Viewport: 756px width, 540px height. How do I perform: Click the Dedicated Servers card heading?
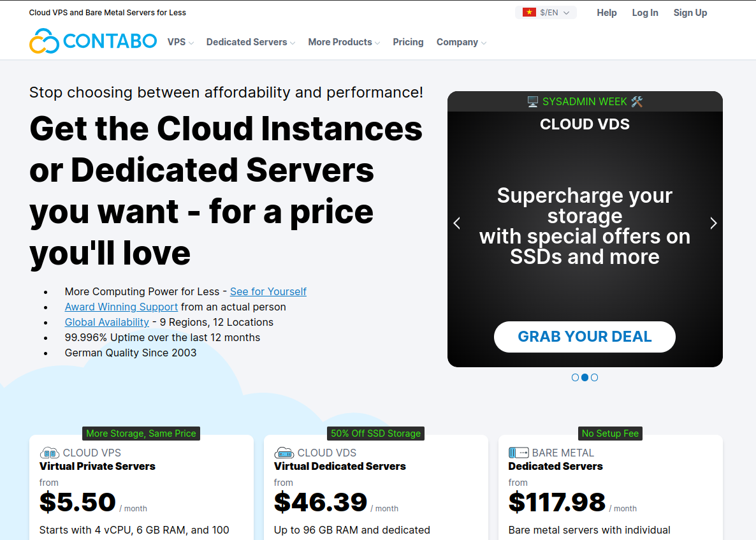pyautogui.click(x=555, y=466)
